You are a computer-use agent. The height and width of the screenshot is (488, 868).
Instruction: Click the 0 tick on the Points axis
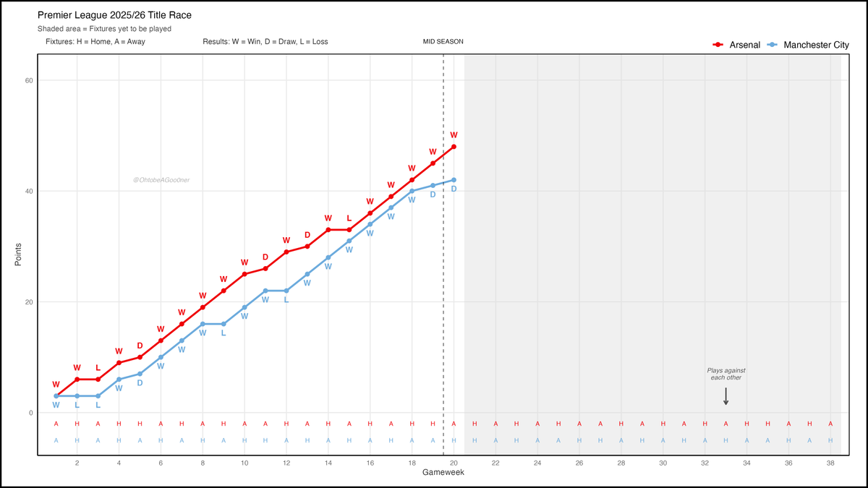tap(31, 413)
